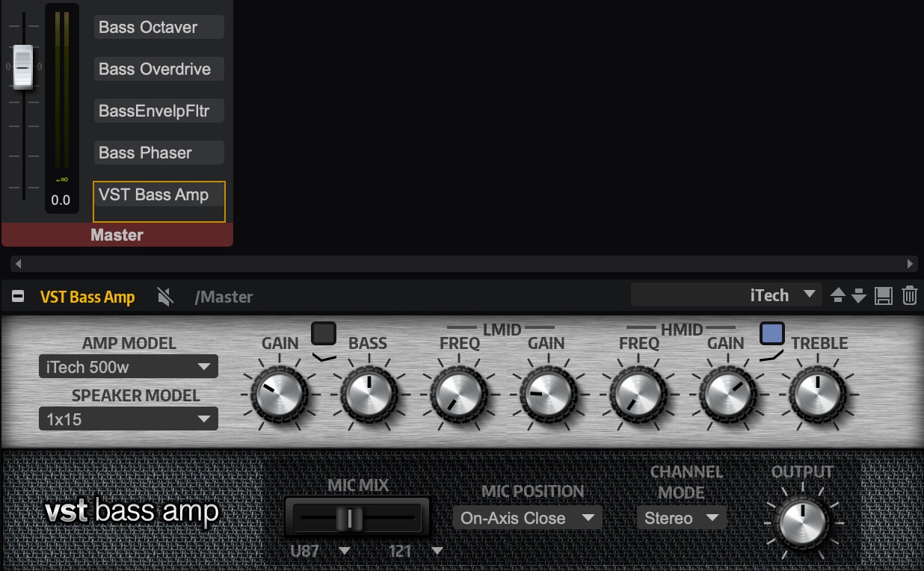
Task: Open the U87 microphone dropdown
Action: pos(320,552)
